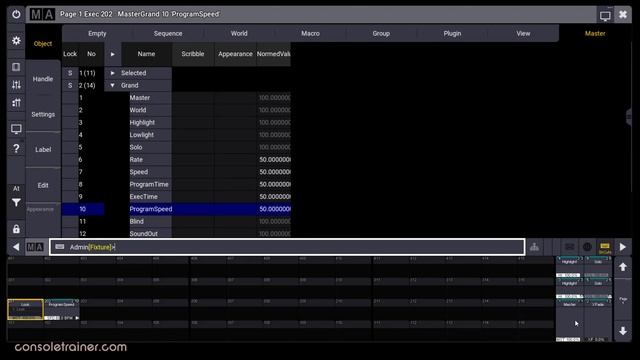Collapse the Grand master group
Screen dimensions: 640x360
(x=112, y=85)
